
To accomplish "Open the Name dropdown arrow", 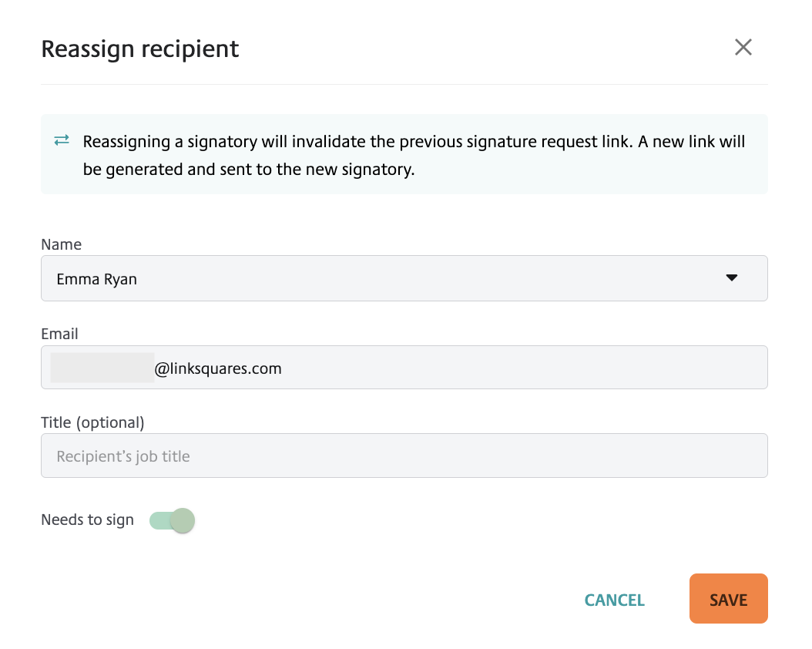I will point(731,278).
